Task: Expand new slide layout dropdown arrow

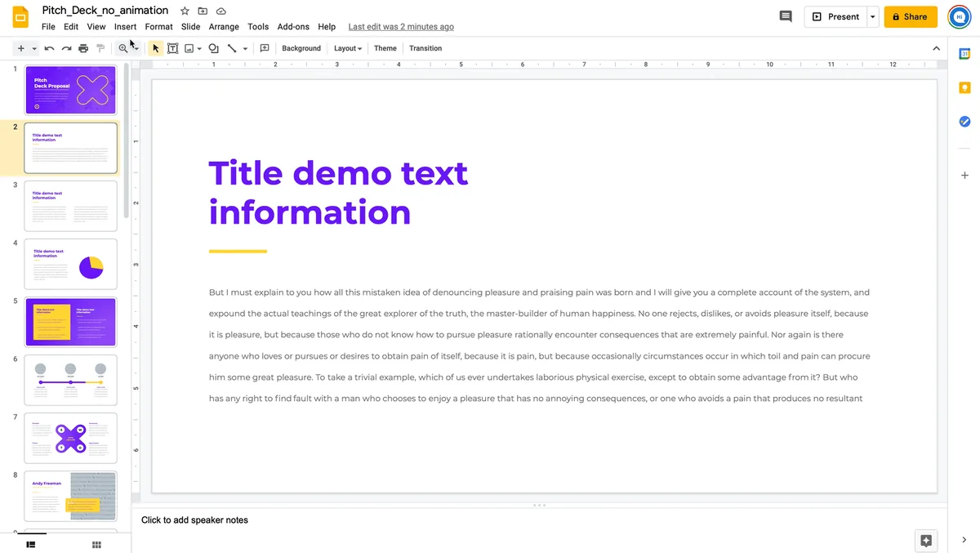Action: pos(34,49)
